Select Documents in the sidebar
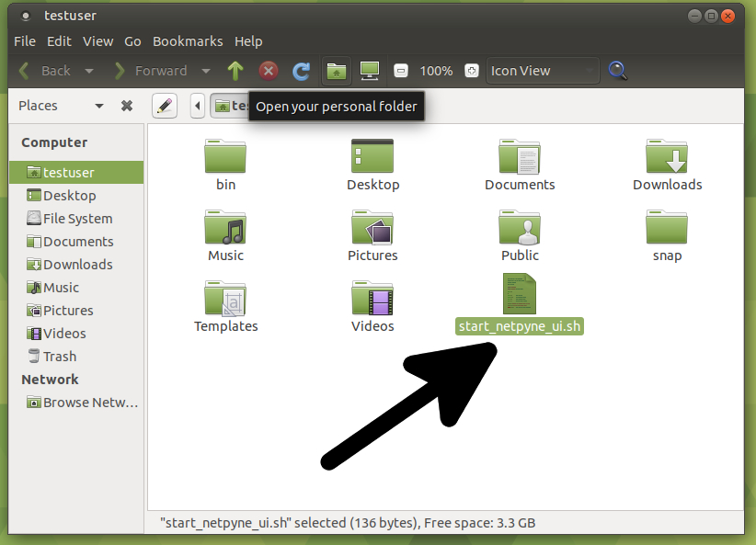 (x=76, y=242)
